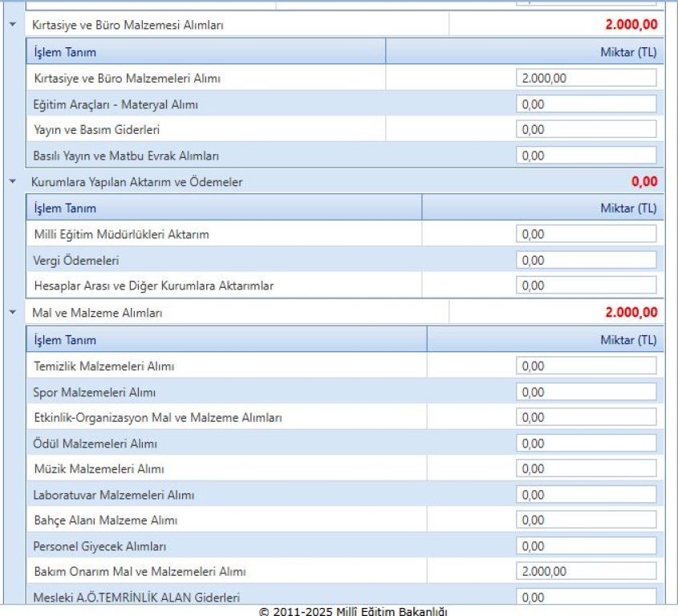
Task: Click Eğitim Araçları - Materyal Alımı amount field
Action: tap(586, 104)
